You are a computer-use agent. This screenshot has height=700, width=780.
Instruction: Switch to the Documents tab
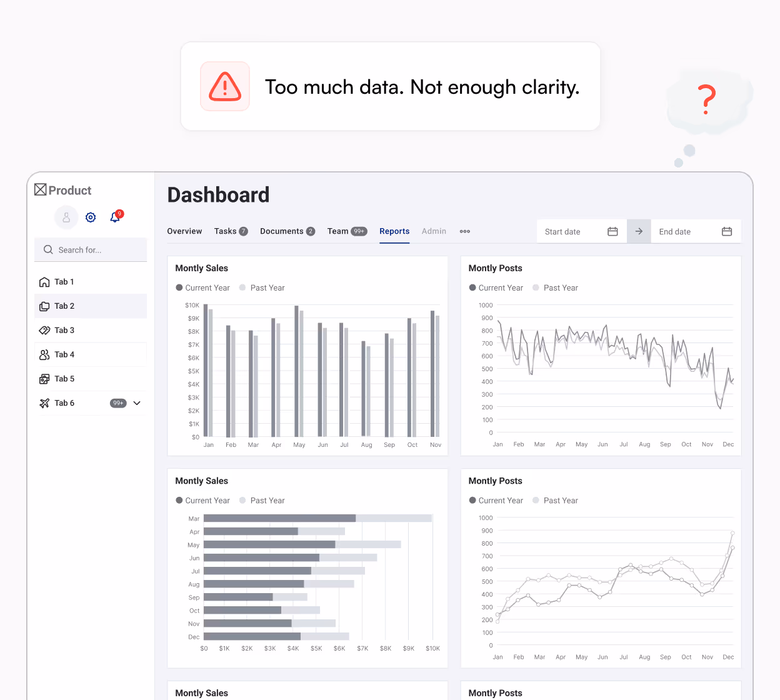click(287, 231)
